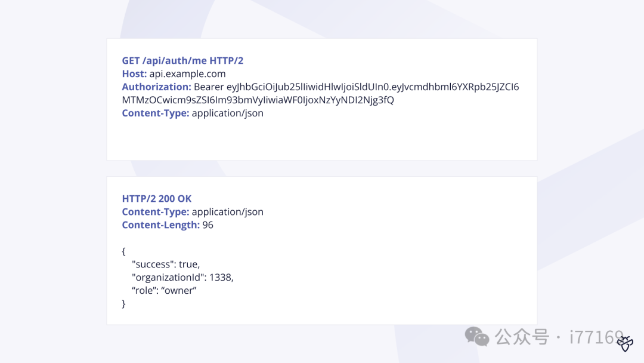Click the second line of the JWT token

coord(258,100)
